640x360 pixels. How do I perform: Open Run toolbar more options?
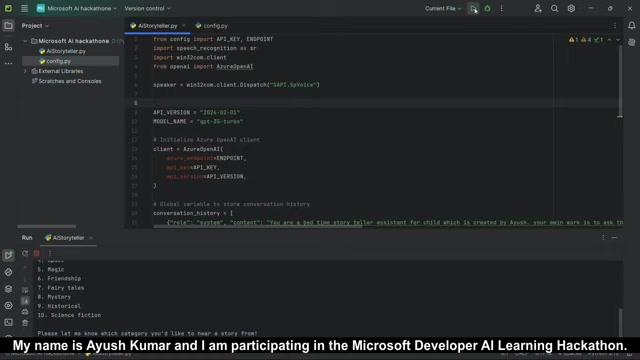point(50,253)
